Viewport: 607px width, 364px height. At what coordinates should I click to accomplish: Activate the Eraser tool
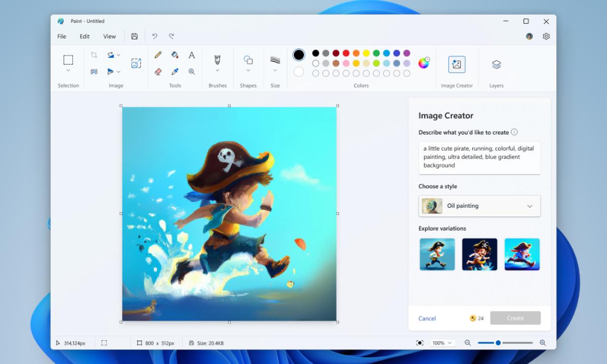(x=158, y=71)
